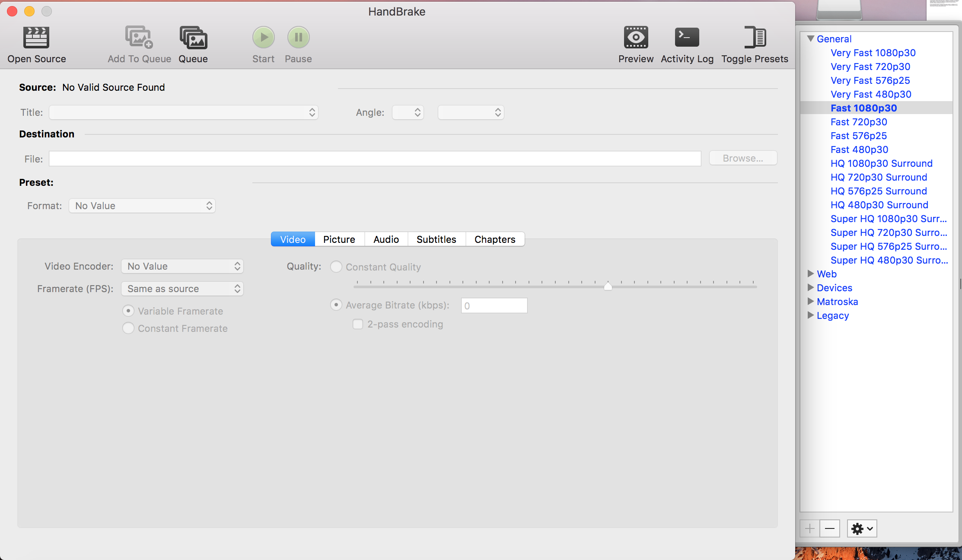Click the Toggle Presets drawer icon
The image size is (962, 560).
click(755, 38)
